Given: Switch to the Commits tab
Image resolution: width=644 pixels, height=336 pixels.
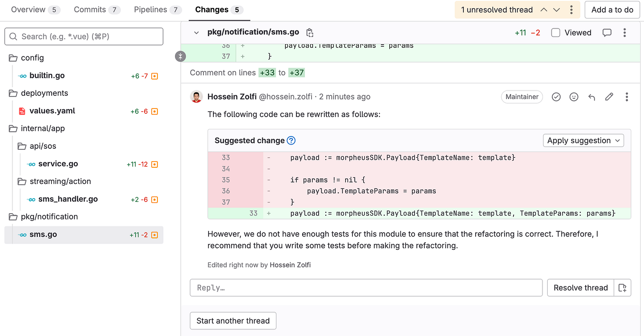Looking at the screenshot, I should point(89,9).
